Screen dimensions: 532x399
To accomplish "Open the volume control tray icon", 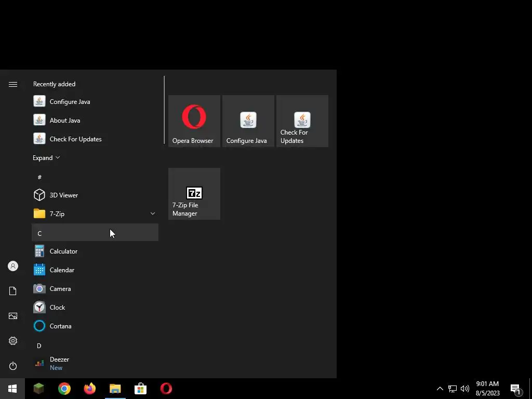I will pos(465,389).
